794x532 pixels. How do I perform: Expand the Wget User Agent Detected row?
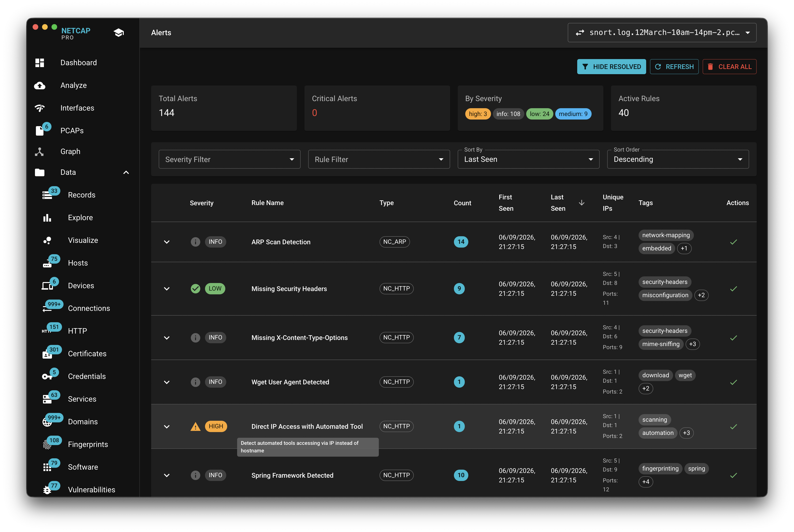pos(166,382)
